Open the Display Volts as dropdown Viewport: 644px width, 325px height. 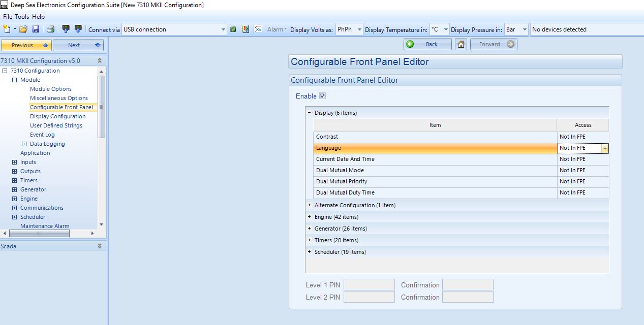pos(359,29)
